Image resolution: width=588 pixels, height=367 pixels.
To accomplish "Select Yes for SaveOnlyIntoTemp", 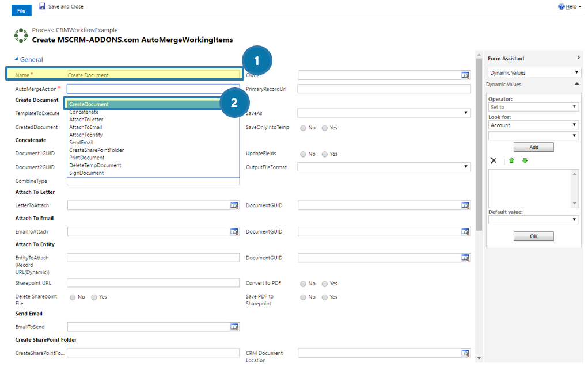I will coord(325,128).
